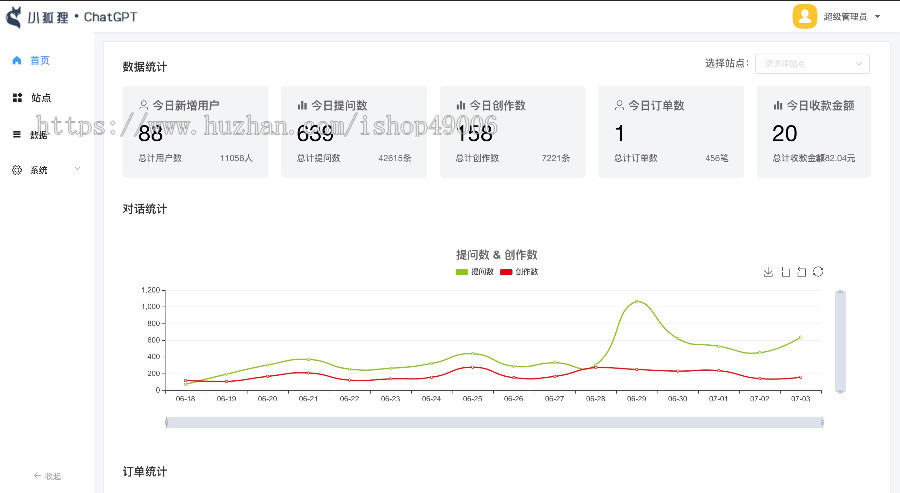Toggle the 提问数 legend series
The width and height of the screenshot is (900, 493).
475,272
